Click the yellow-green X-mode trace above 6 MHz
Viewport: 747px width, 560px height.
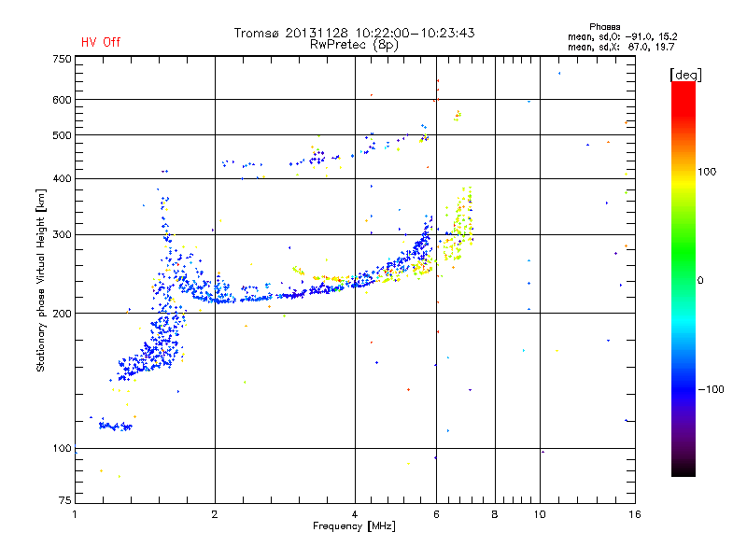pos(459,224)
